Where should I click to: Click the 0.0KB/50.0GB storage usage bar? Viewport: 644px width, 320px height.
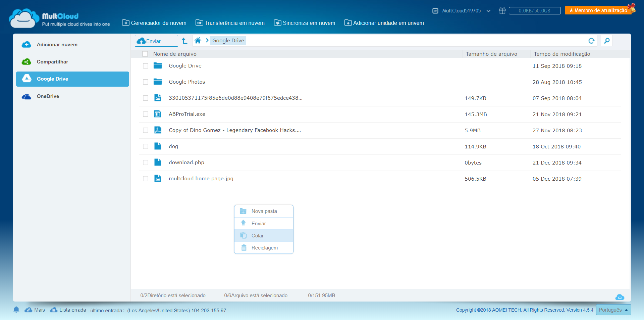[x=535, y=11]
